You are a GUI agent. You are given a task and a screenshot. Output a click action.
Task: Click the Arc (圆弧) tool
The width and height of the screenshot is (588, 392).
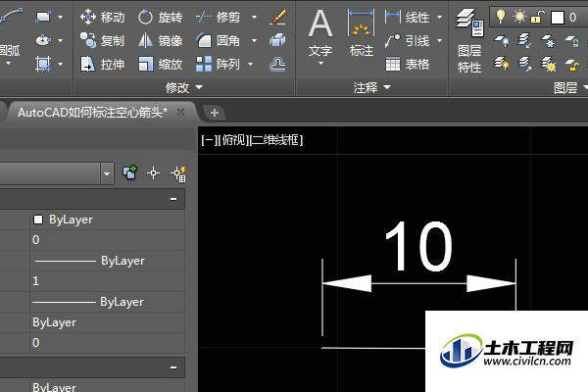[x=10, y=34]
